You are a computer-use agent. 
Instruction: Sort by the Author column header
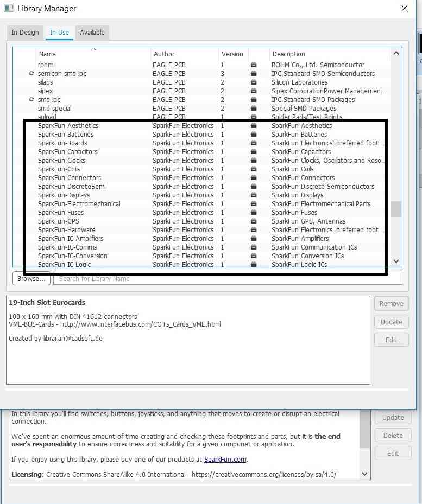point(185,54)
